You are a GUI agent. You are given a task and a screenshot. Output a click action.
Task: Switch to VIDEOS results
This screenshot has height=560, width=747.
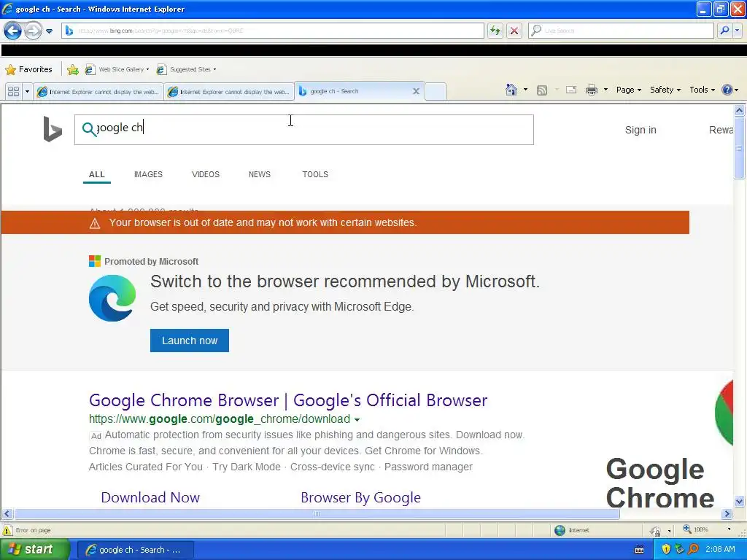coord(205,174)
